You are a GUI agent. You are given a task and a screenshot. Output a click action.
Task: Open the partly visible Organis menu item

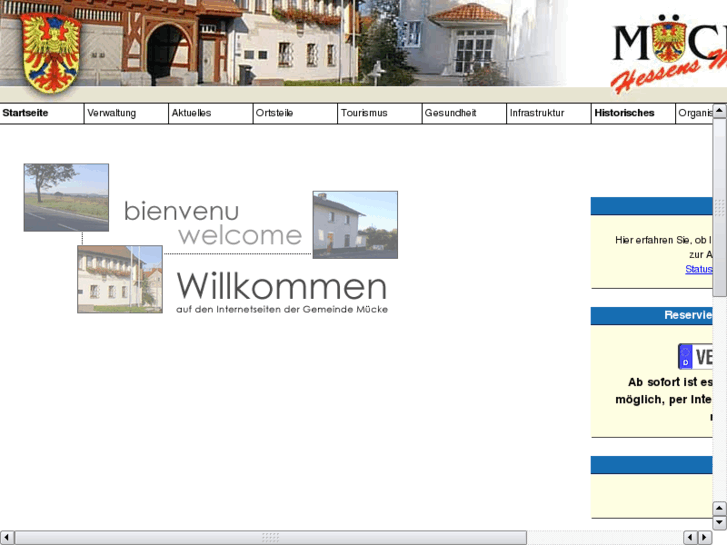point(695,113)
